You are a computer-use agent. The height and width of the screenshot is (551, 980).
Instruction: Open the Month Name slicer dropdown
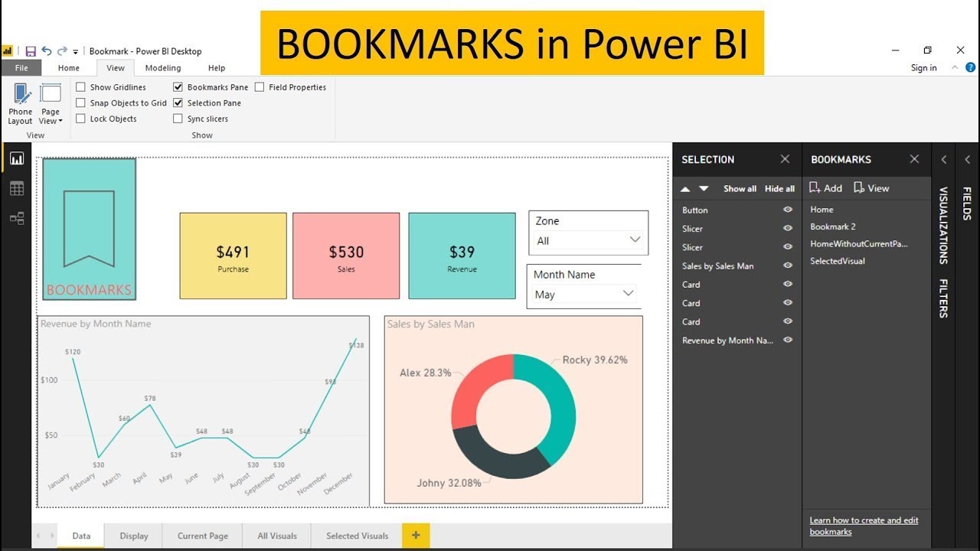(x=629, y=294)
